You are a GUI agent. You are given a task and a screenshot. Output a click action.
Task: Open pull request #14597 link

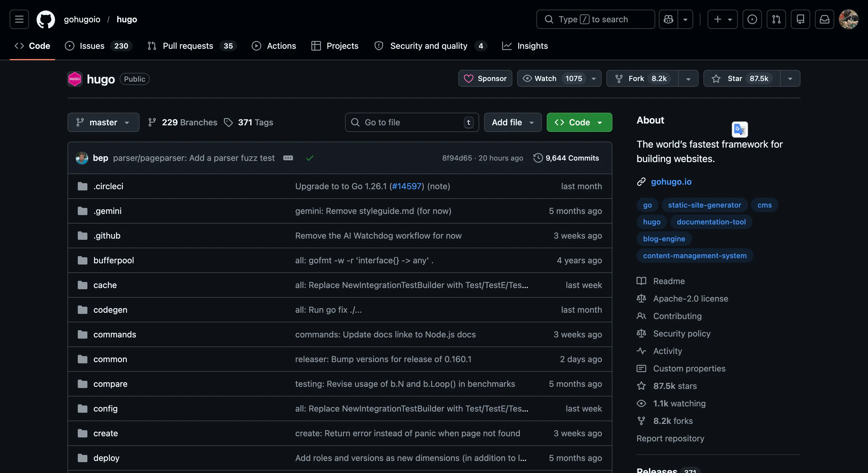click(x=407, y=186)
